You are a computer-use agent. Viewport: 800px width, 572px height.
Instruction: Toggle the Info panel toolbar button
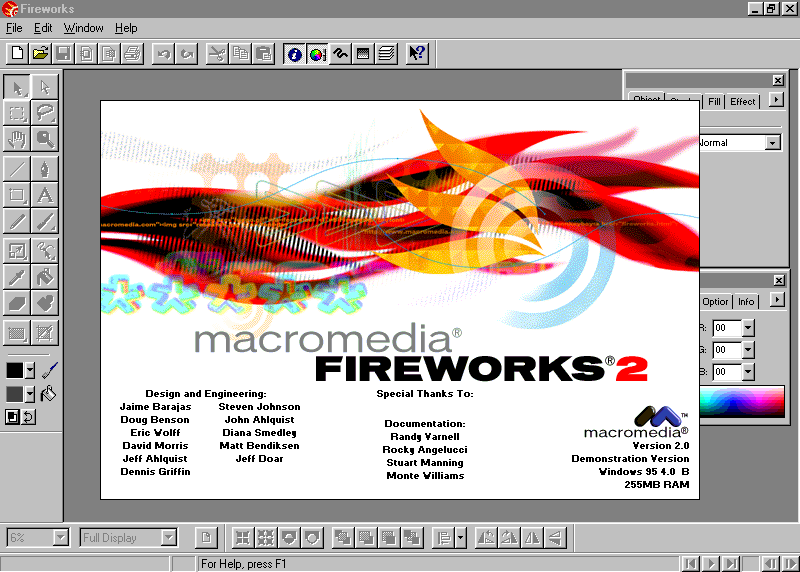click(x=294, y=54)
